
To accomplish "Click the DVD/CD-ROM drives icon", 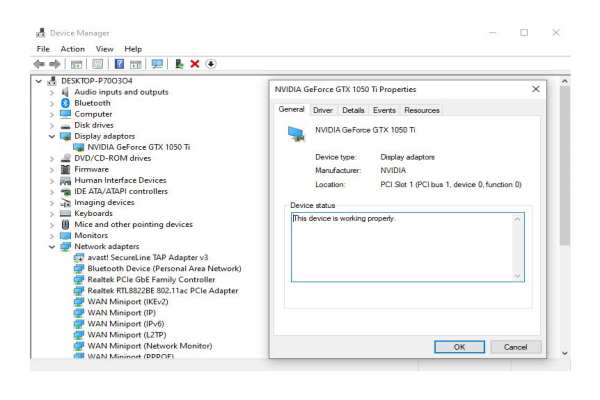I will coord(65,158).
